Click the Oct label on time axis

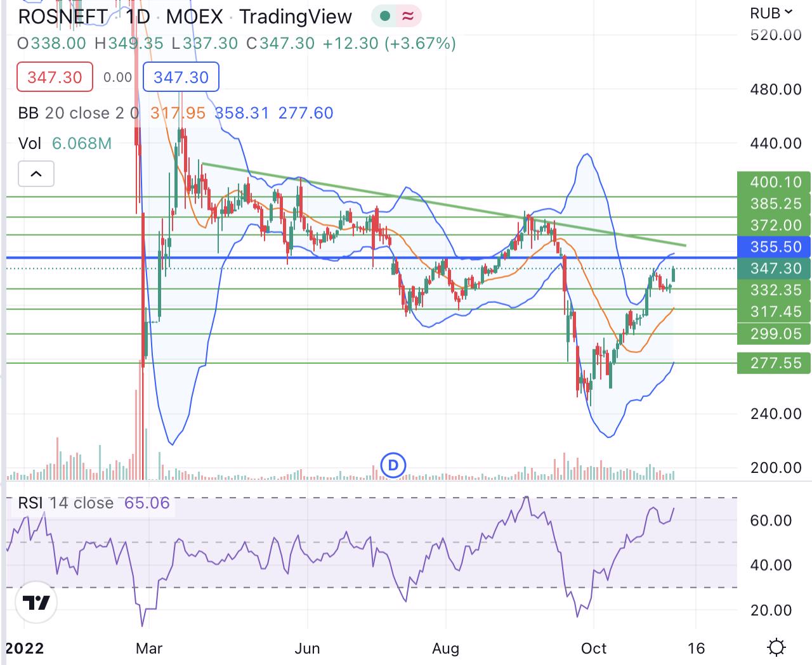[594, 648]
